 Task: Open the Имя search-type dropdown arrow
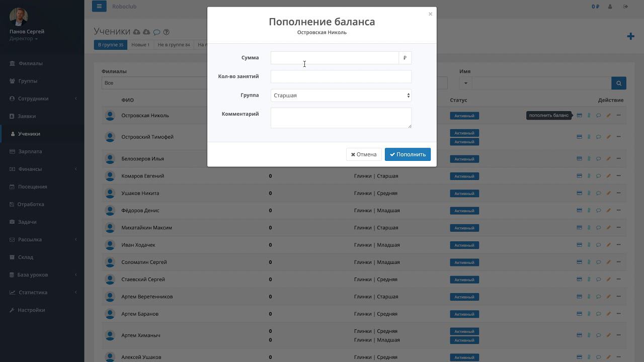[465, 83]
